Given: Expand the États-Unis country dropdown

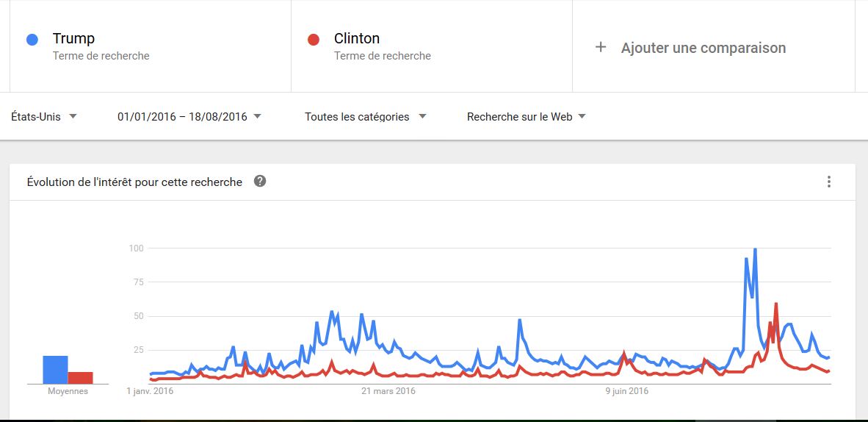Looking at the screenshot, I should [44, 116].
